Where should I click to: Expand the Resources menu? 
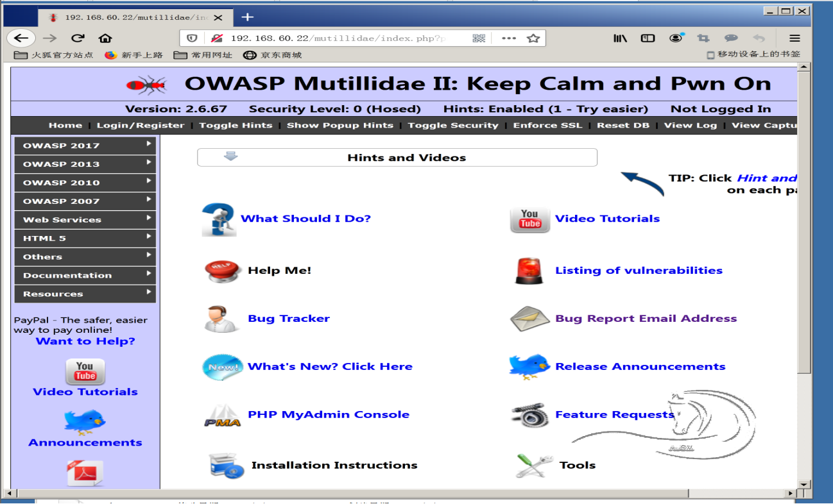tap(85, 294)
